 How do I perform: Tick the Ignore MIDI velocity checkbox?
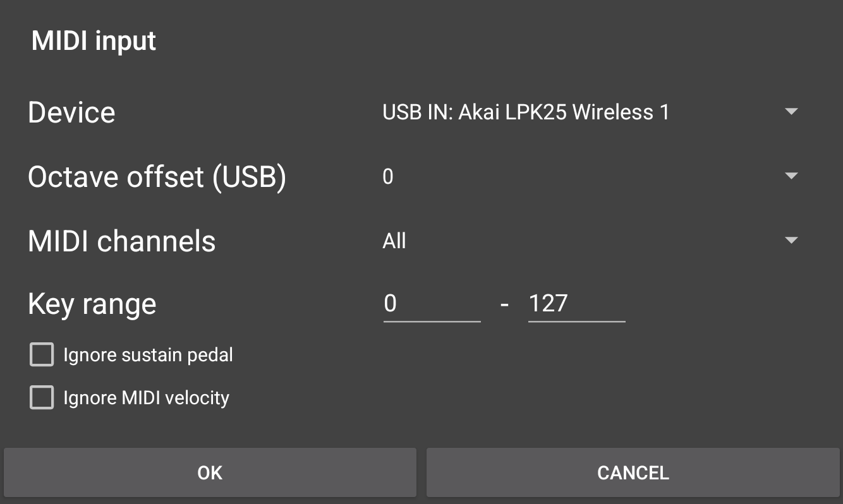click(42, 398)
